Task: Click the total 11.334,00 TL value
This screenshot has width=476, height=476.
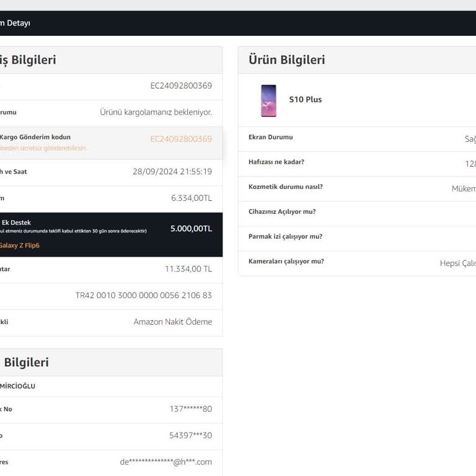Action: click(x=188, y=269)
